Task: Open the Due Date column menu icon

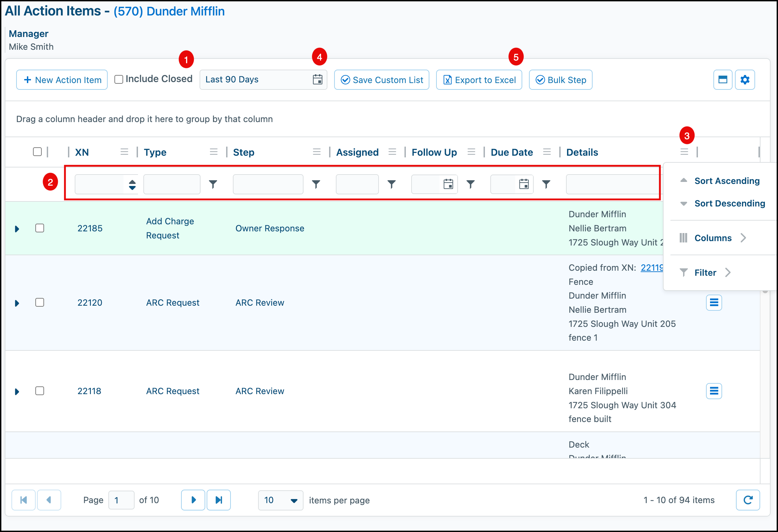Action: (547, 152)
